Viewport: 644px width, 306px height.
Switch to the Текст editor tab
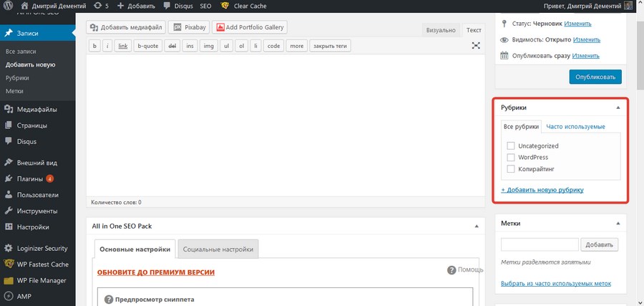(x=474, y=30)
